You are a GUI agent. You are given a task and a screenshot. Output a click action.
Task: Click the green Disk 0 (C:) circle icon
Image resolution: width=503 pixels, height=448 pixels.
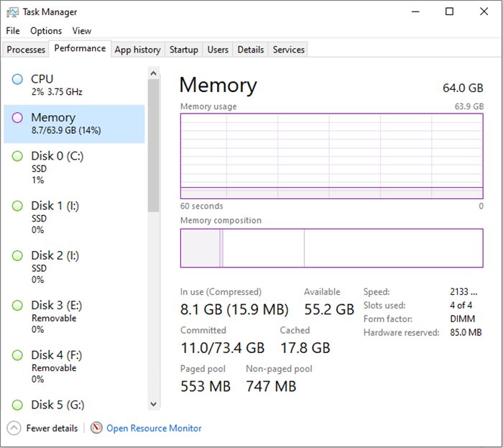pyautogui.click(x=17, y=156)
